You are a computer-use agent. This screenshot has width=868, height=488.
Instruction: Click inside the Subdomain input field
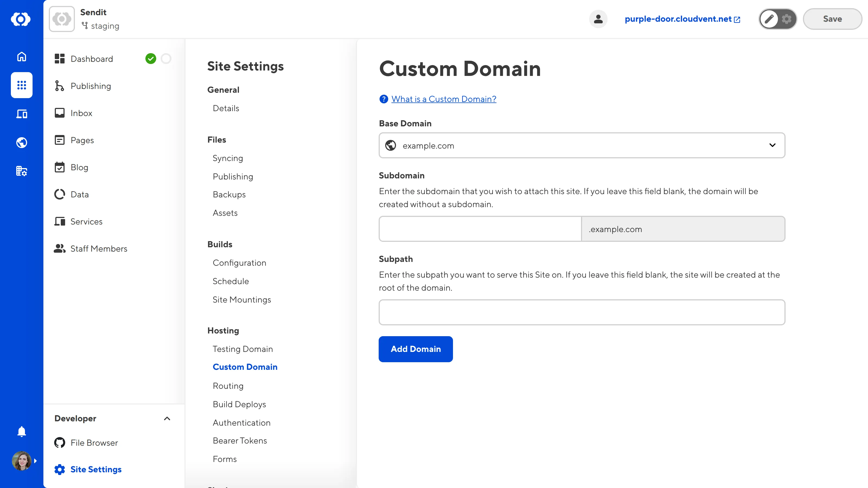[x=480, y=229]
